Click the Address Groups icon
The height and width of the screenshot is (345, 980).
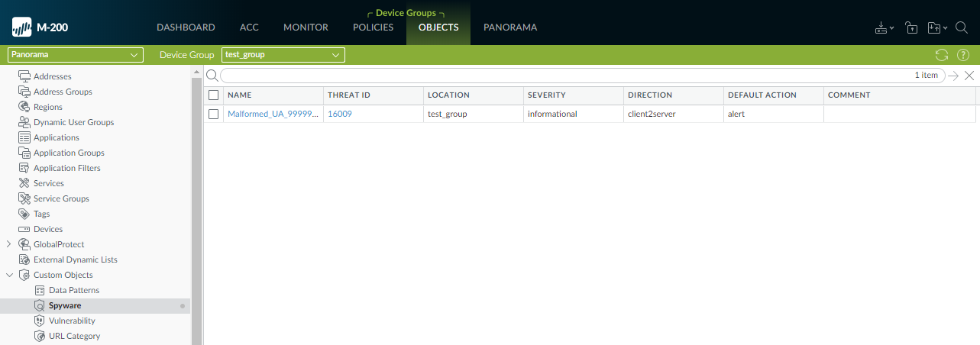coord(24,92)
